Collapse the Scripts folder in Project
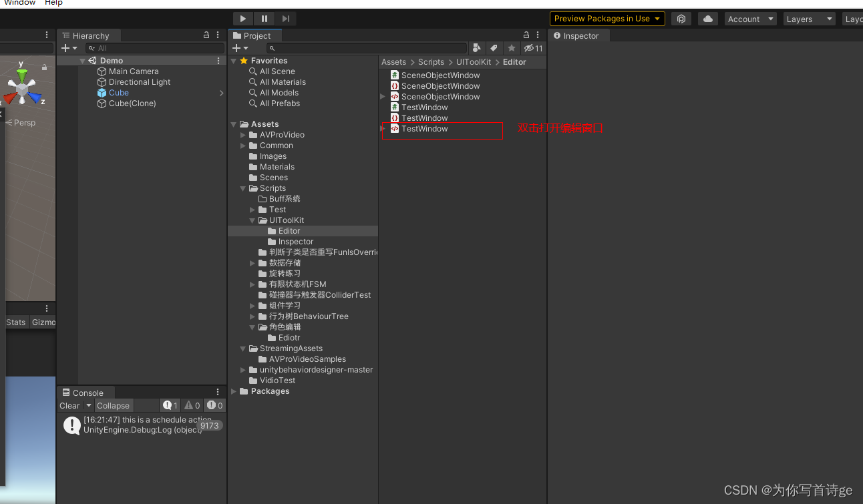 point(243,188)
